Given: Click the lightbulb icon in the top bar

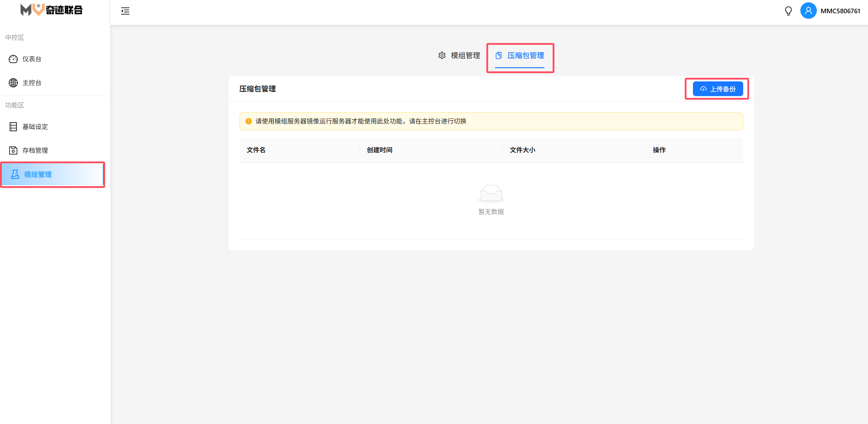Looking at the screenshot, I should pyautogui.click(x=788, y=11).
